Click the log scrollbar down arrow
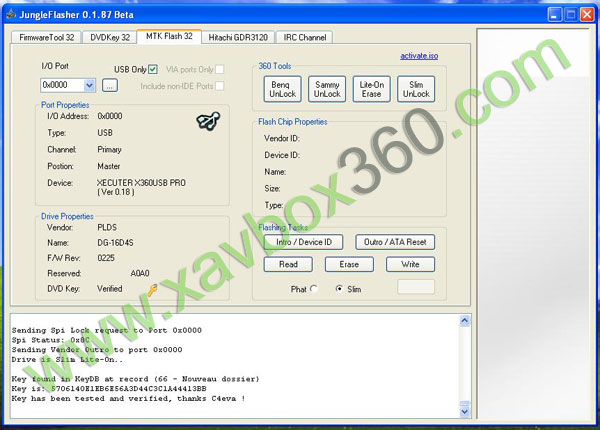The height and width of the screenshot is (430, 600). 465,412
